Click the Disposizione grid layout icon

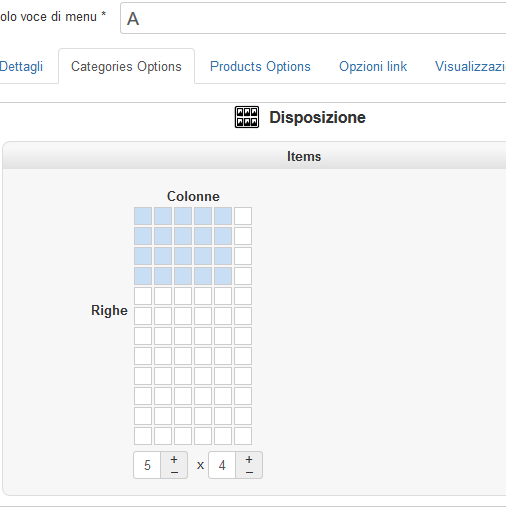coord(247,117)
